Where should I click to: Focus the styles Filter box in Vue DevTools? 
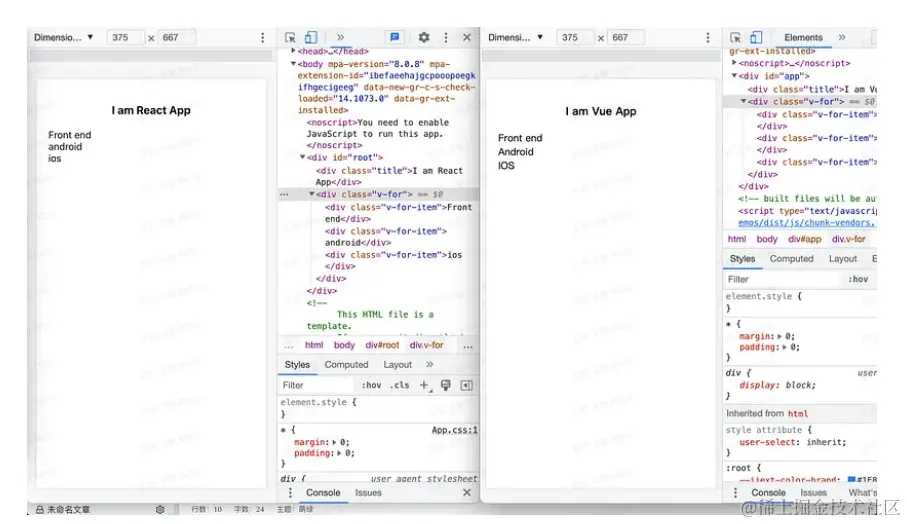pyautogui.click(x=782, y=279)
